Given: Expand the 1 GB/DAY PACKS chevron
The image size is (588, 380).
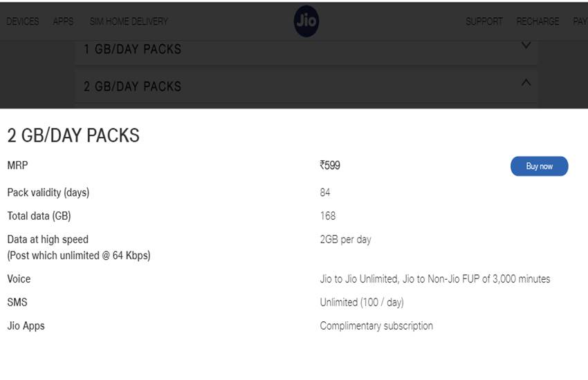Looking at the screenshot, I should (526, 46).
